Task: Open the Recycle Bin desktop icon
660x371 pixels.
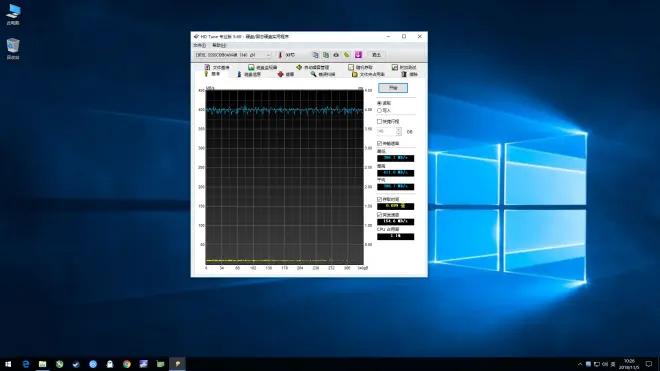Action: point(13,48)
